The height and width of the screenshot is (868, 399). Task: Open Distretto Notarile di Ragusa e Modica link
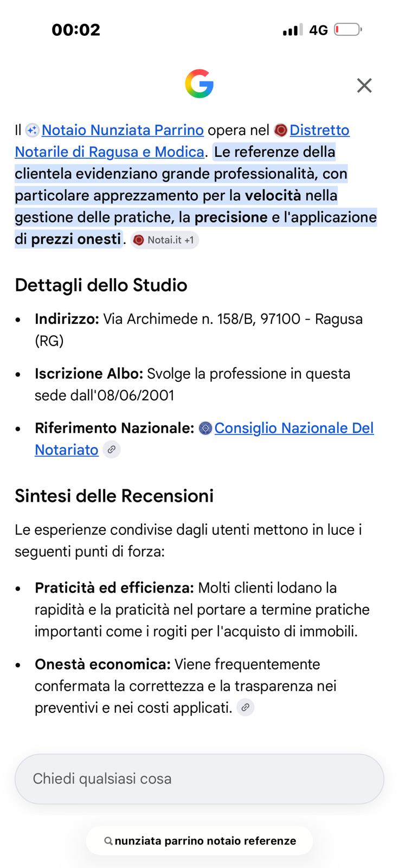pyautogui.click(x=182, y=141)
